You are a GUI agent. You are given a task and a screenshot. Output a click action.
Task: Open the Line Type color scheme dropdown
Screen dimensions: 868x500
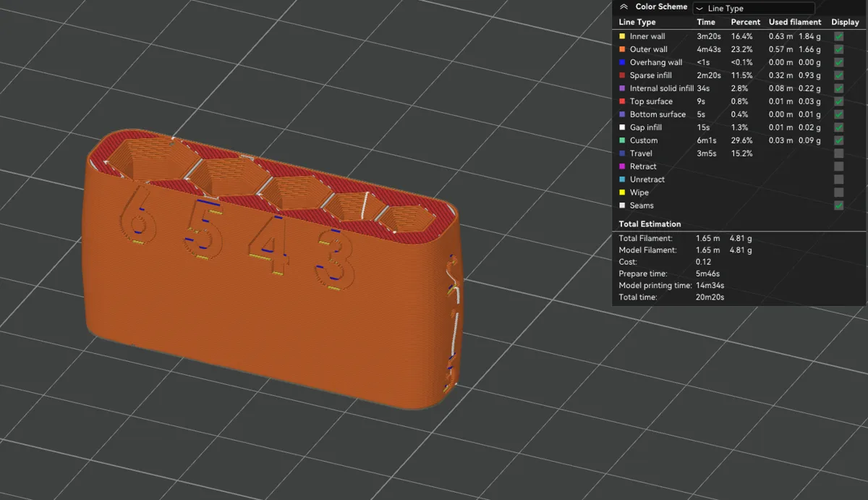(754, 9)
